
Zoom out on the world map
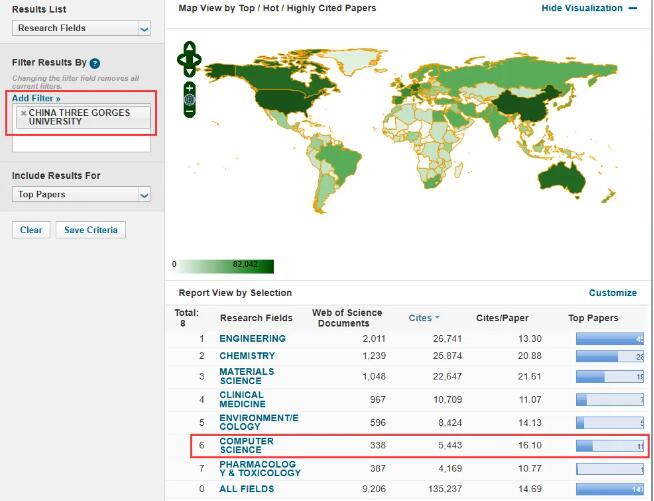coord(190,112)
